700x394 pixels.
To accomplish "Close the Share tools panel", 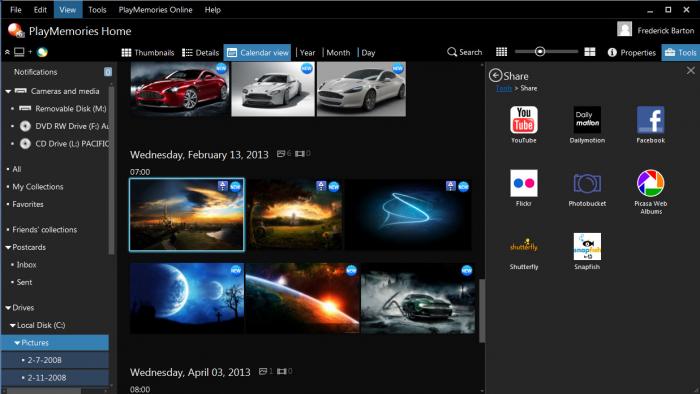I will tap(691, 71).
